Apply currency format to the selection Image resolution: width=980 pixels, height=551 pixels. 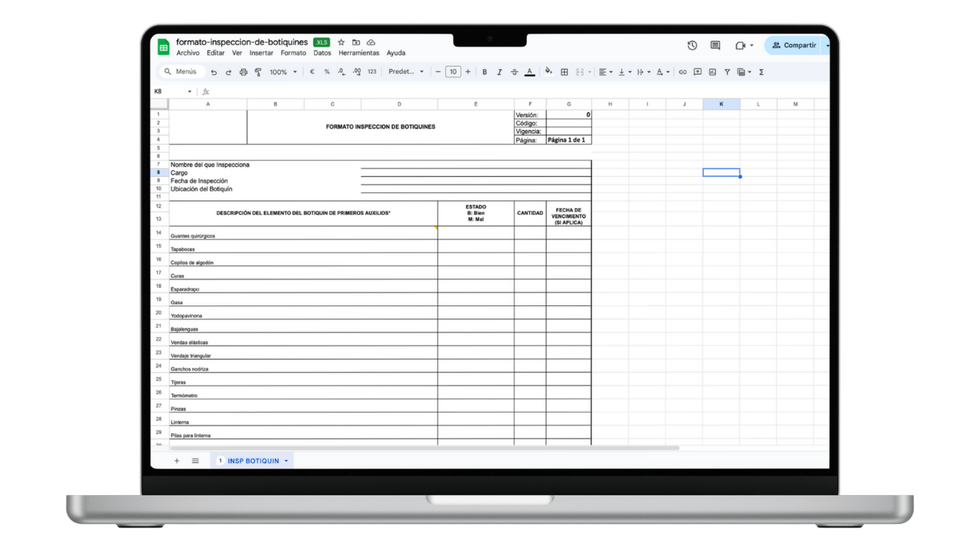tap(312, 71)
